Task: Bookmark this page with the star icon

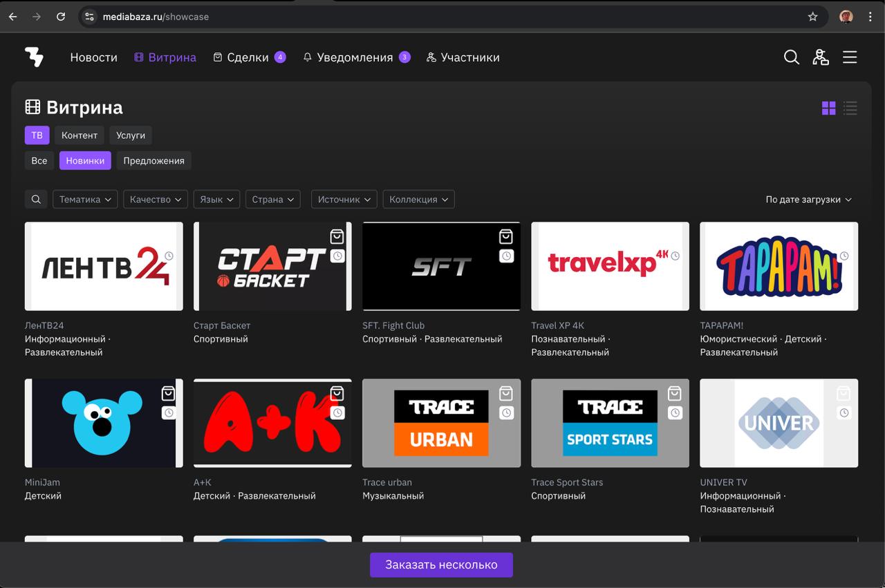Action: [812, 17]
